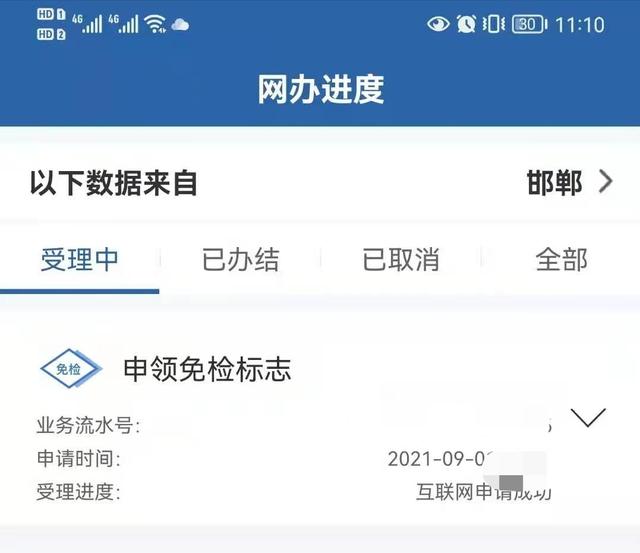Switch to the 已取消 tab
The height and width of the screenshot is (553, 640).
[x=401, y=260]
